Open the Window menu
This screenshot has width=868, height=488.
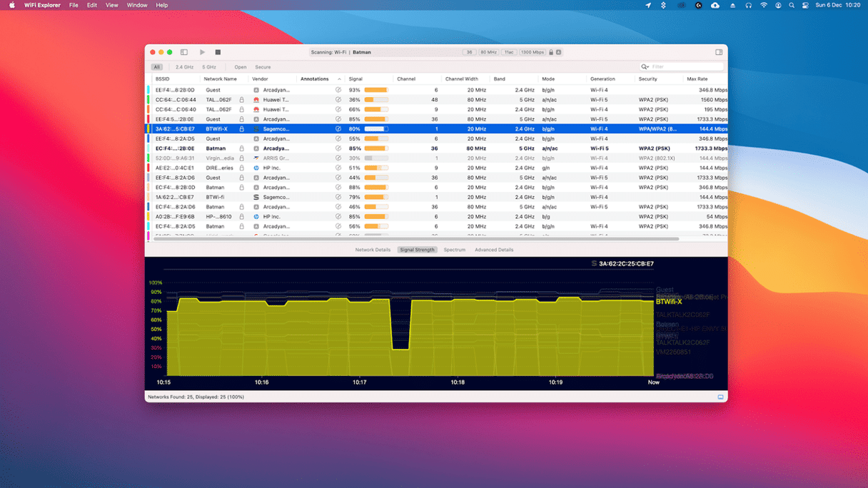click(x=137, y=5)
